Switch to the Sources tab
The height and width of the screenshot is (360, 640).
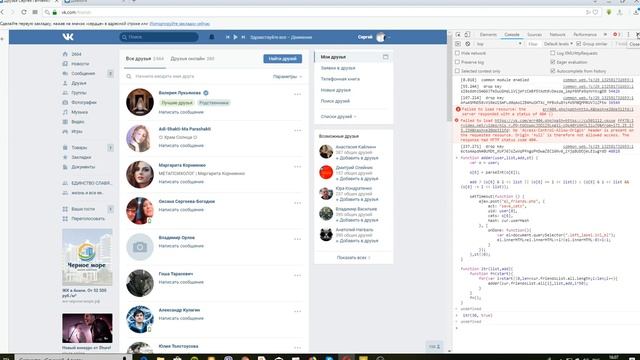coord(534,35)
